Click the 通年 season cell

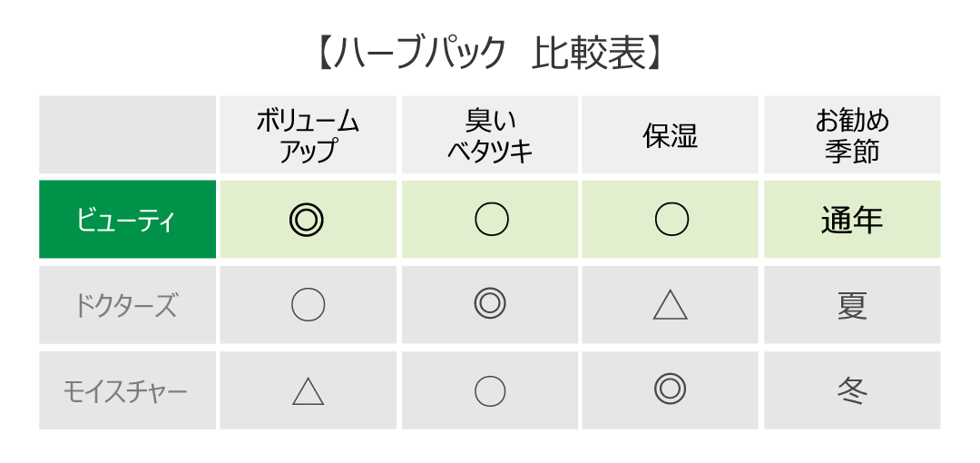[x=852, y=220]
